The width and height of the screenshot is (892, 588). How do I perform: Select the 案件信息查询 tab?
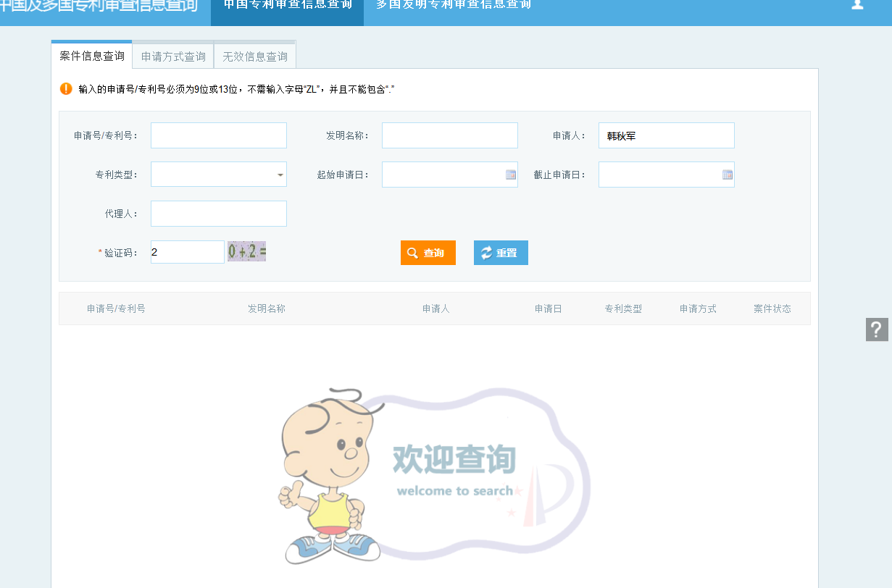point(92,56)
